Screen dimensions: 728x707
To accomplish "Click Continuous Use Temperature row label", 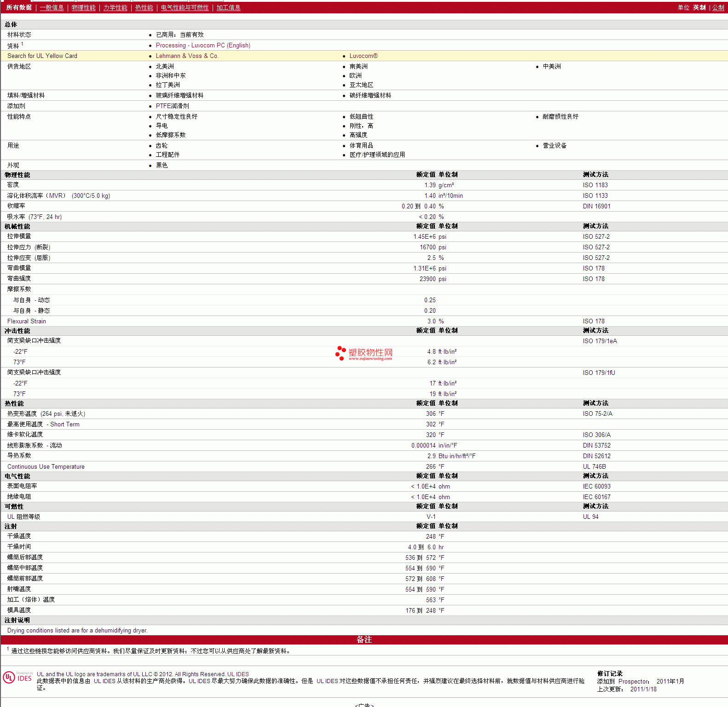I will pyautogui.click(x=46, y=466).
